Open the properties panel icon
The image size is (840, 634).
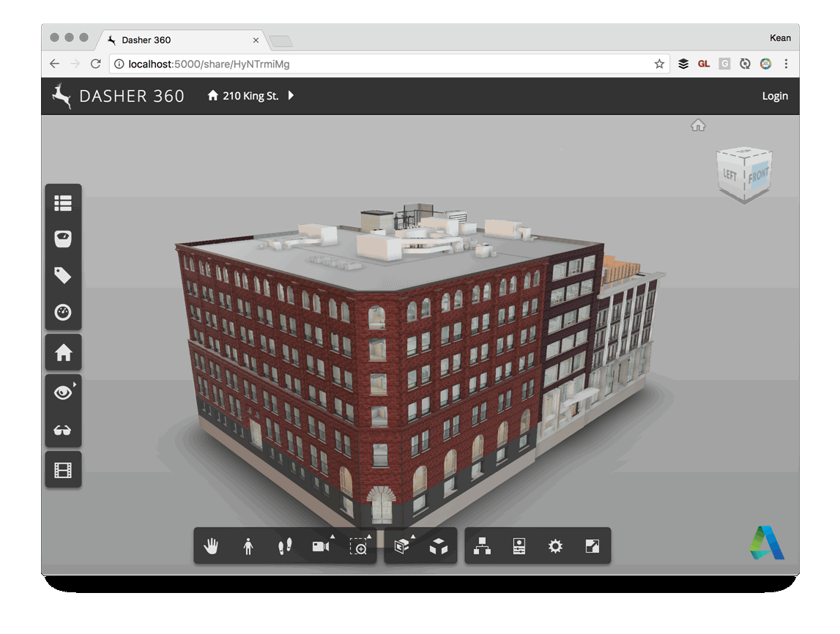click(519, 546)
